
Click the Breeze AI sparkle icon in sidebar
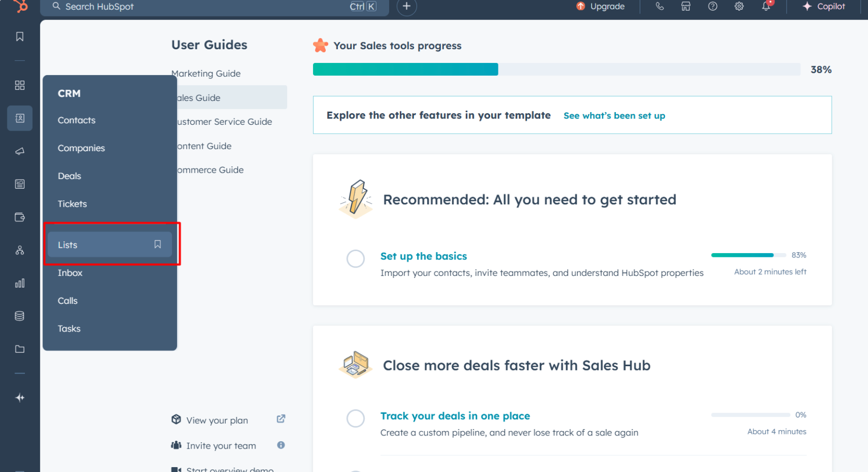pos(20,398)
